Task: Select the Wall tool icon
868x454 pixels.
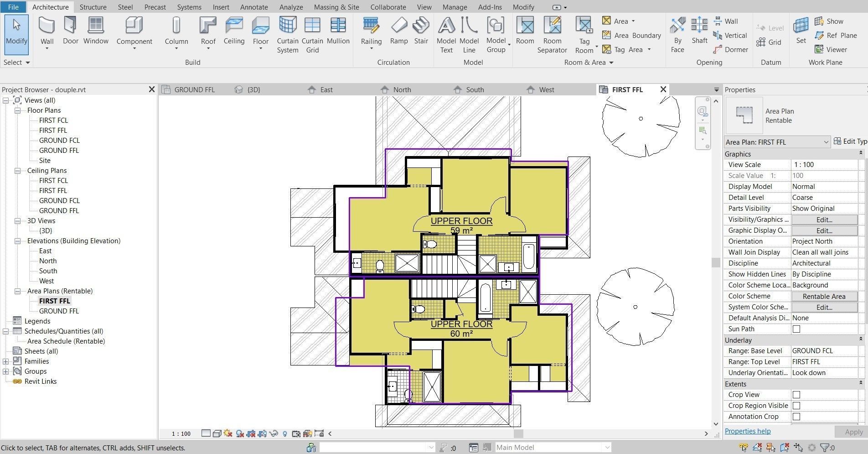Action: 47,26
